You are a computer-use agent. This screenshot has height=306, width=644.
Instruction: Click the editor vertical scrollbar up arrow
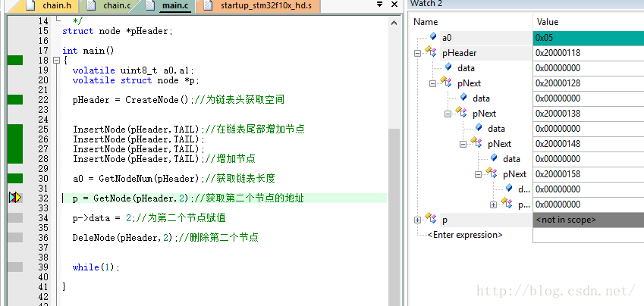(394, 23)
